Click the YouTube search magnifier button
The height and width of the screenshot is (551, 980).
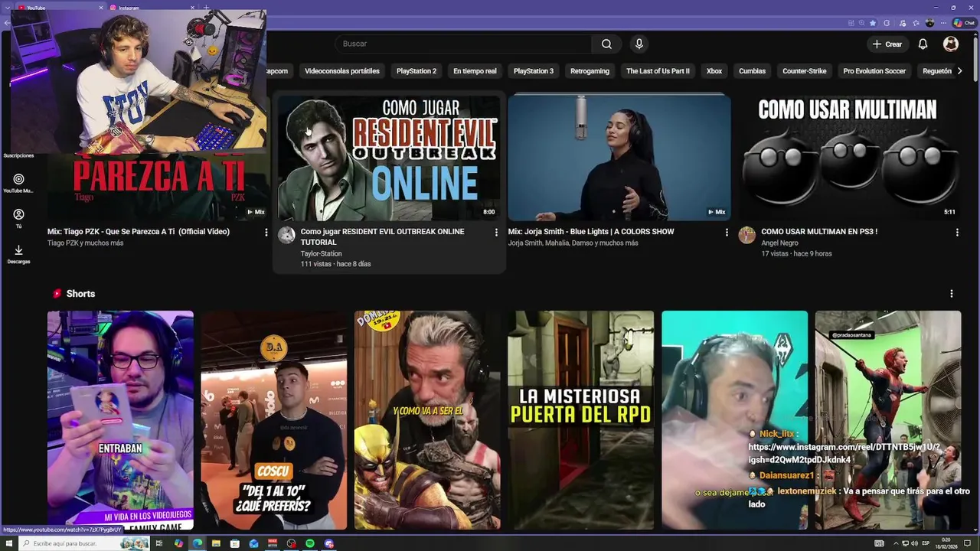(606, 44)
